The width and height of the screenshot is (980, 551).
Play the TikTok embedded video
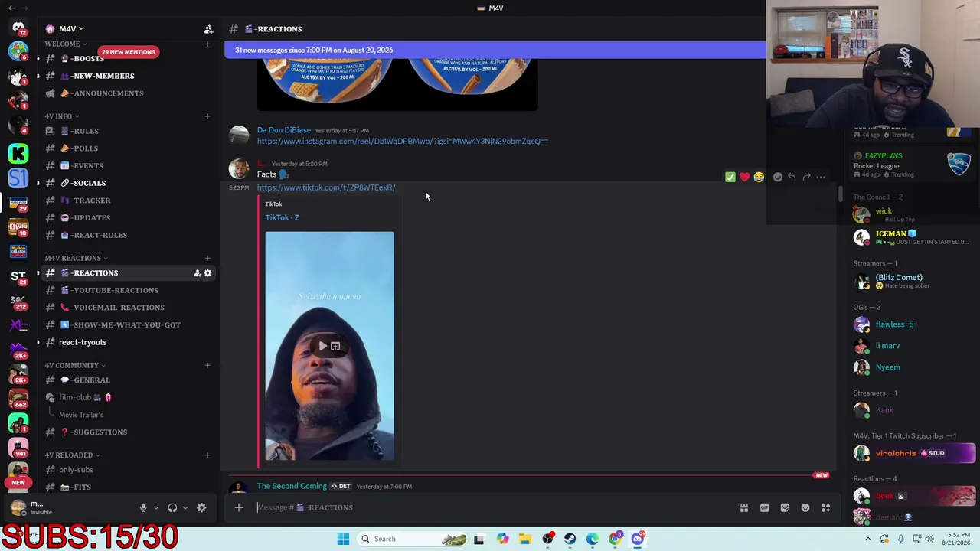click(323, 346)
